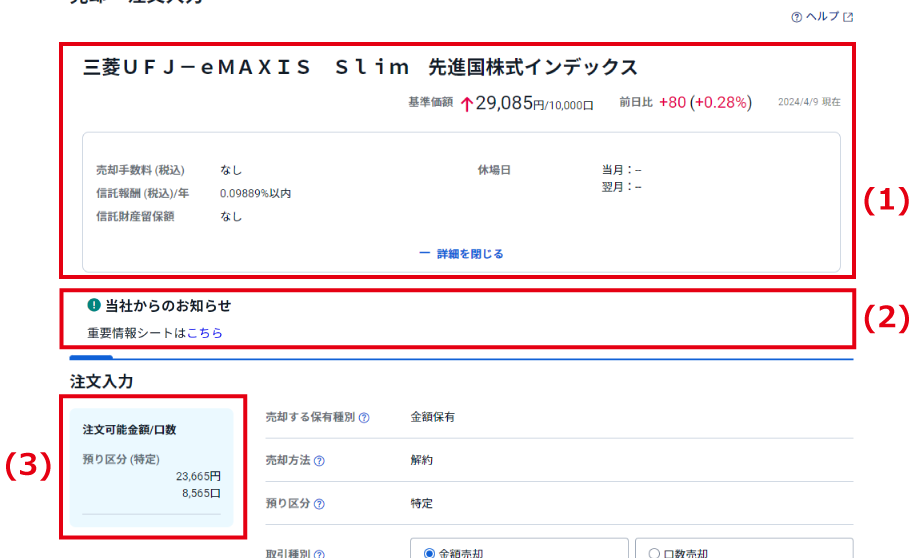Click the help icon next to 売却する保有種別

[x=364, y=418]
